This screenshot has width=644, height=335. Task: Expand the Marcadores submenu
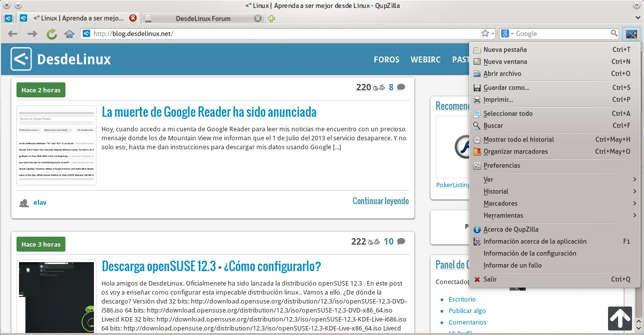(555, 203)
